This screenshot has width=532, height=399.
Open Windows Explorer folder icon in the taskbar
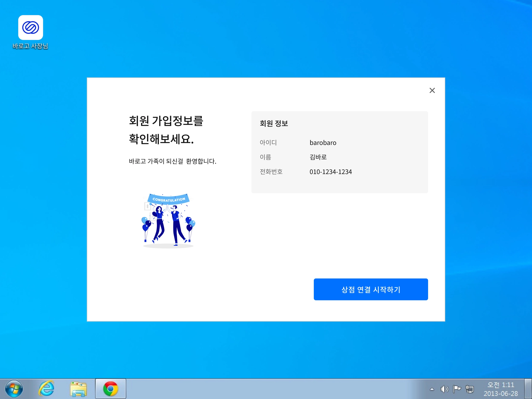point(78,389)
